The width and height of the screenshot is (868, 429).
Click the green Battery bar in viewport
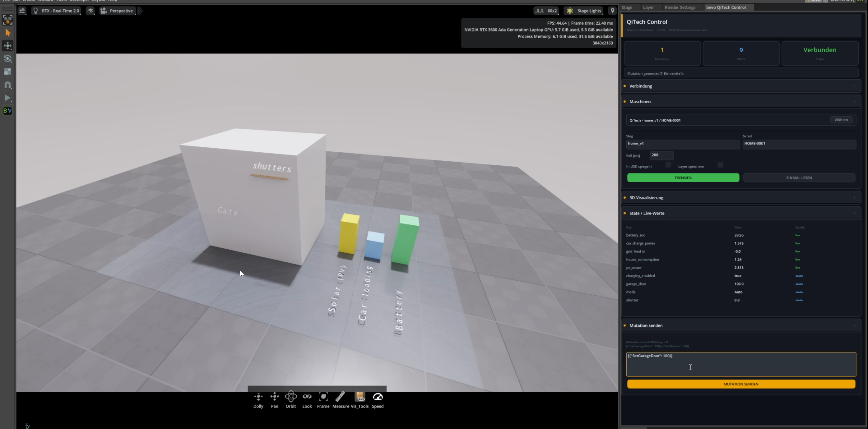405,240
